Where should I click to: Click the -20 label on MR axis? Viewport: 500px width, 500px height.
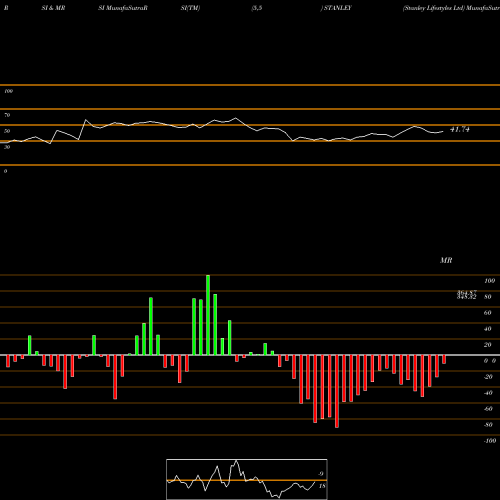488,377
